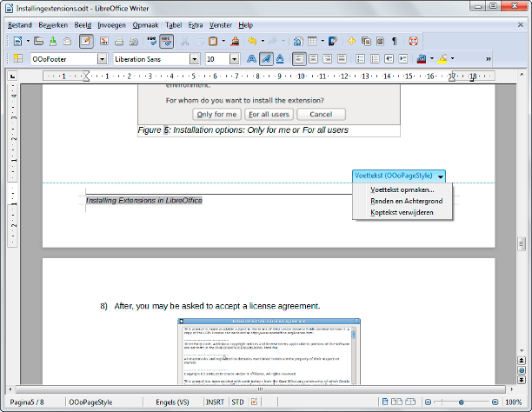
Task: Open page preview icon
Action: 134,42
